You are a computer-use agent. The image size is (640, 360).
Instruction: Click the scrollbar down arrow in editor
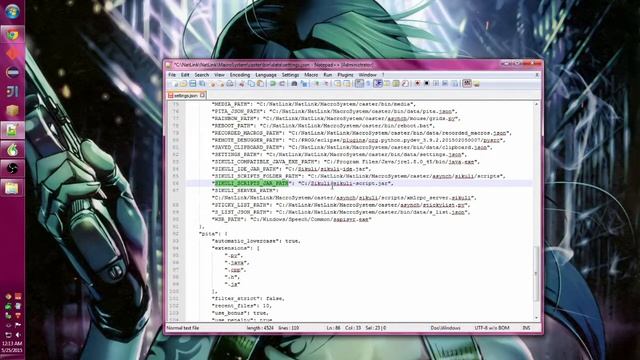[536, 318]
